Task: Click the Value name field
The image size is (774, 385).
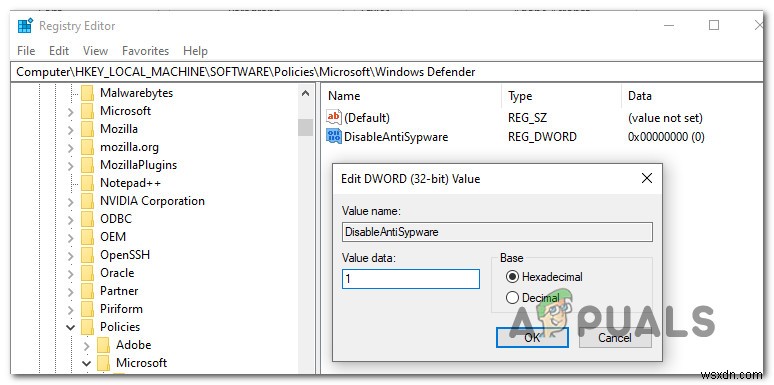Action: (x=497, y=232)
